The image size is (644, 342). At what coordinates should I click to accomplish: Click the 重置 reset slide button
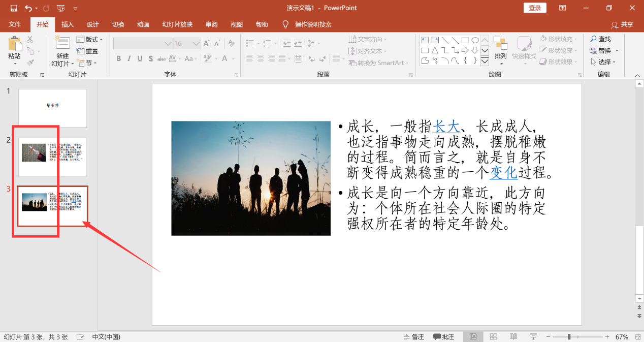coord(87,51)
